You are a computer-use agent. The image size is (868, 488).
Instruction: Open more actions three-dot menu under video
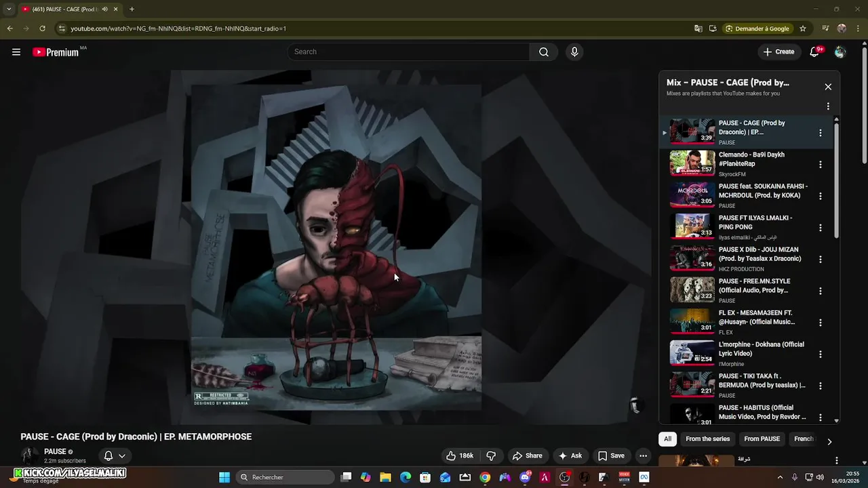coord(643,455)
